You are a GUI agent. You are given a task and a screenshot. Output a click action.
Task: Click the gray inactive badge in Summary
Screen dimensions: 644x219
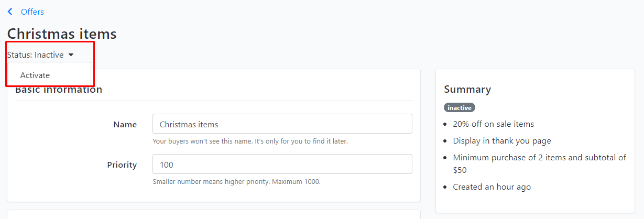click(x=460, y=107)
